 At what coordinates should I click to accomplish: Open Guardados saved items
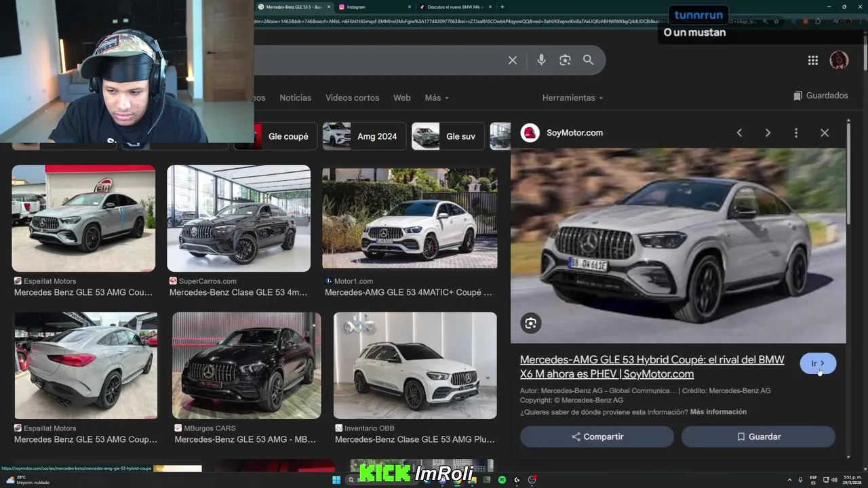[x=821, y=96]
